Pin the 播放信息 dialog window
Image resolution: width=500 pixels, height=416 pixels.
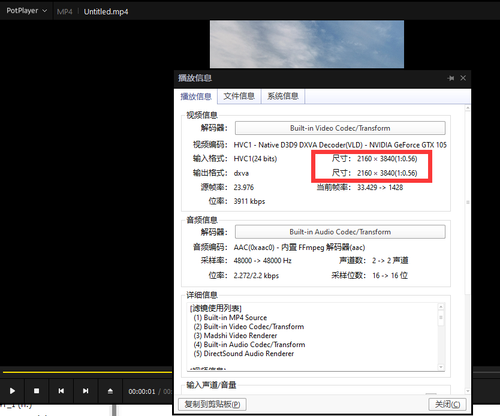[451, 78]
